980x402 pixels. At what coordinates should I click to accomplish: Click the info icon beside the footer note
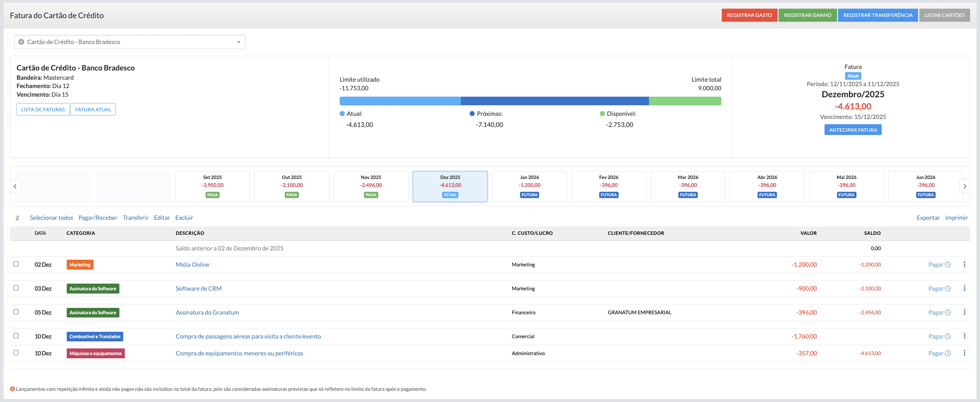coord(12,389)
